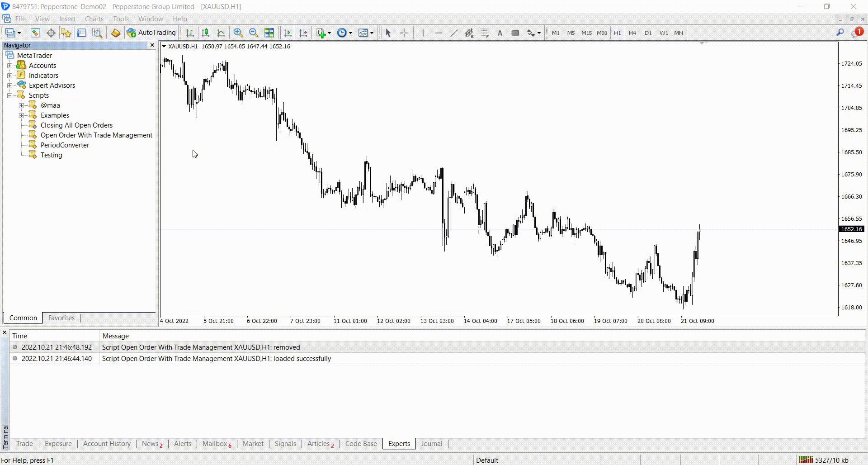
Task: Switch the timeframe to D1
Action: 648,33
